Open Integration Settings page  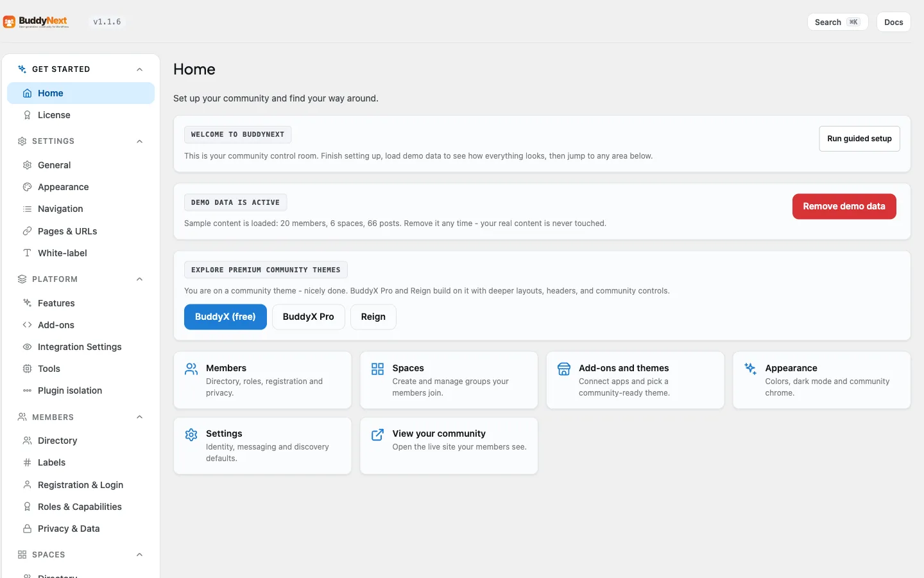point(81,347)
